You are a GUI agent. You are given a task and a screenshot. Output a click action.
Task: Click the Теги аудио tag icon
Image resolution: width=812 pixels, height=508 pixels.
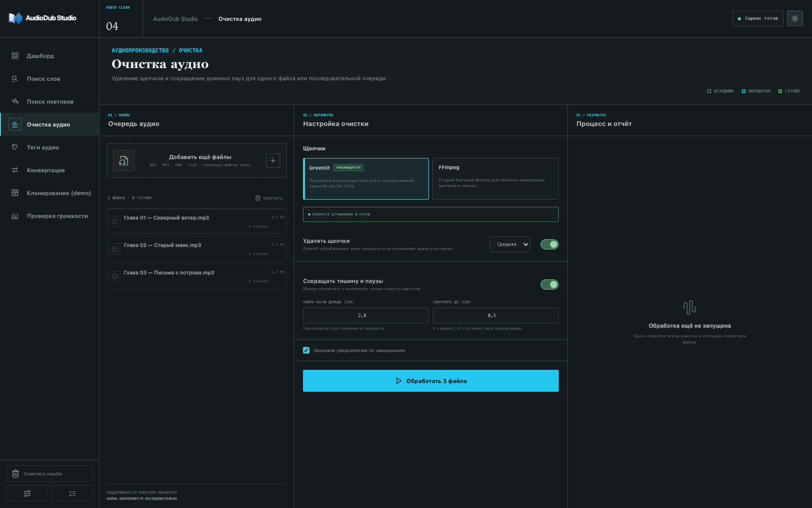pyautogui.click(x=15, y=147)
